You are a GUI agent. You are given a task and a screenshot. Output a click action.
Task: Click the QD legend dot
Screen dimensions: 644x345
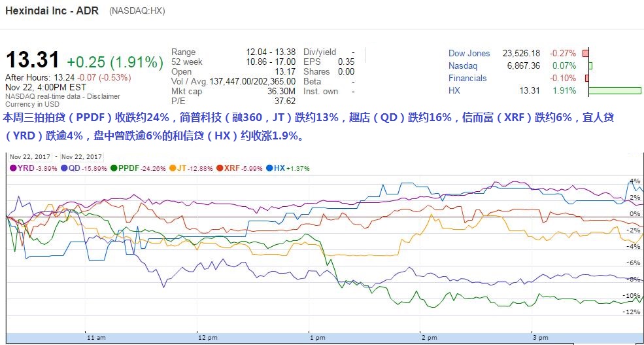pyautogui.click(x=63, y=168)
